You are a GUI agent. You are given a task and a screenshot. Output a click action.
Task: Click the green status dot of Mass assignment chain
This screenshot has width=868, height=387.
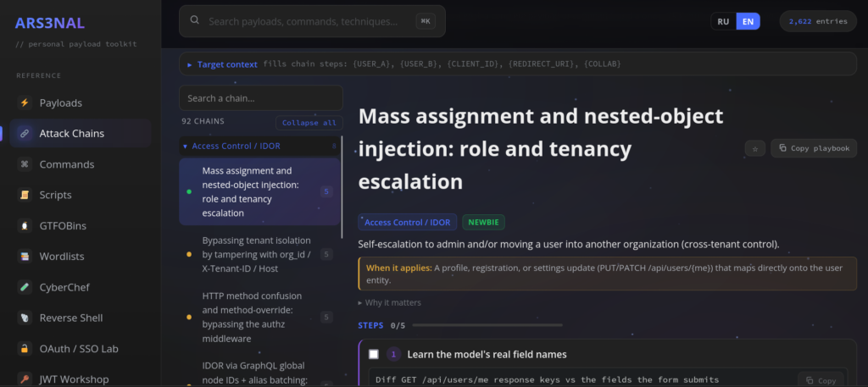189,192
